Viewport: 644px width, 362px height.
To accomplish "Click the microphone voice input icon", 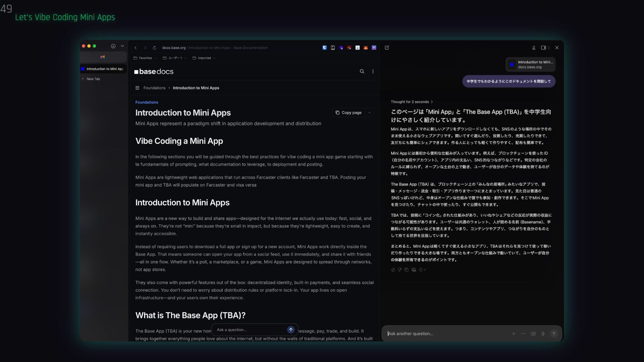I will coord(543,334).
